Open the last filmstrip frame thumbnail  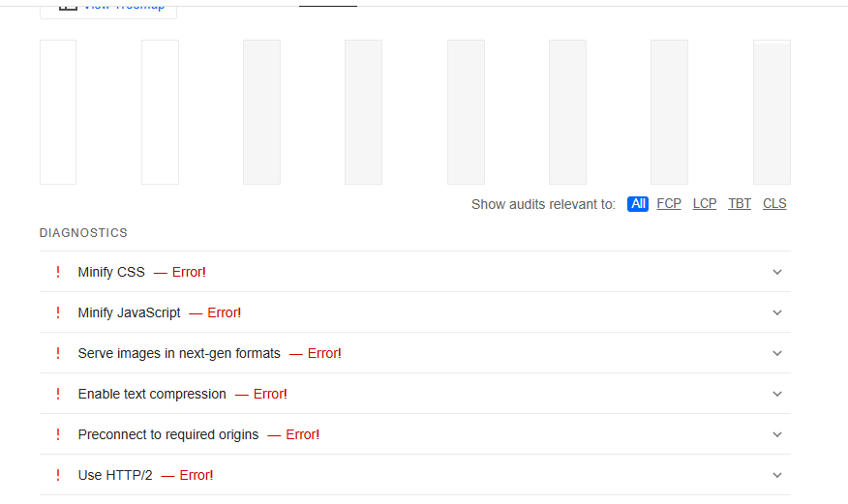[772, 112]
